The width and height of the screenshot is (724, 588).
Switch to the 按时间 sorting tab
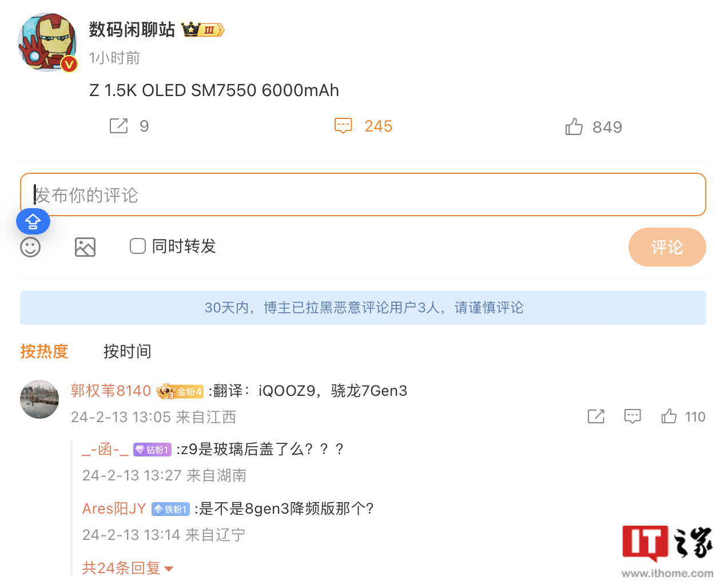[127, 351]
